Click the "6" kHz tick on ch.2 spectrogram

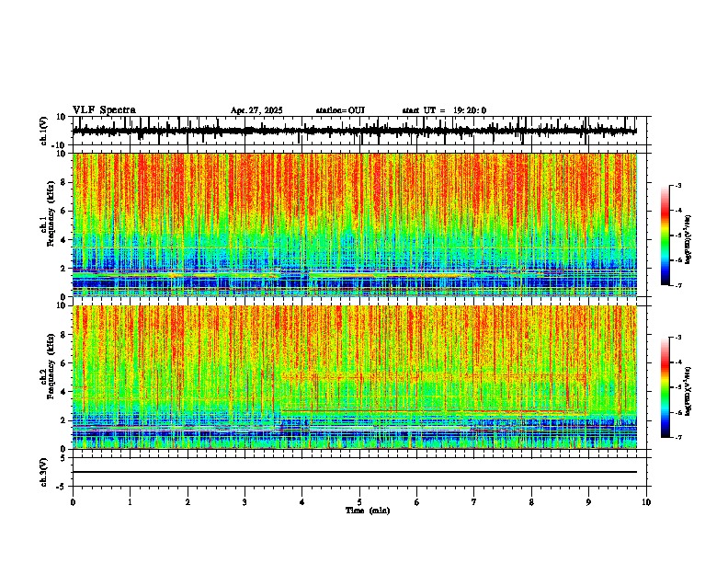pos(64,363)
